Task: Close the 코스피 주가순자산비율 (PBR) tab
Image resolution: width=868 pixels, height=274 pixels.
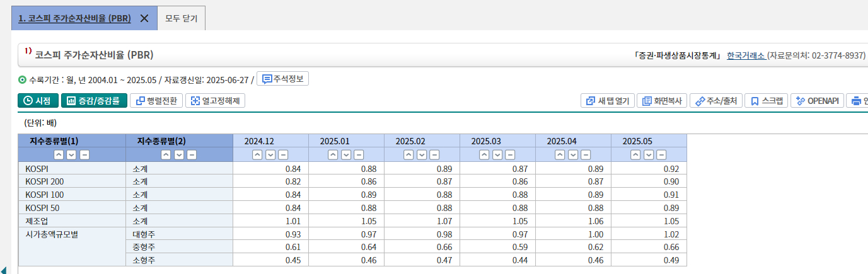Action: [144, 18]
